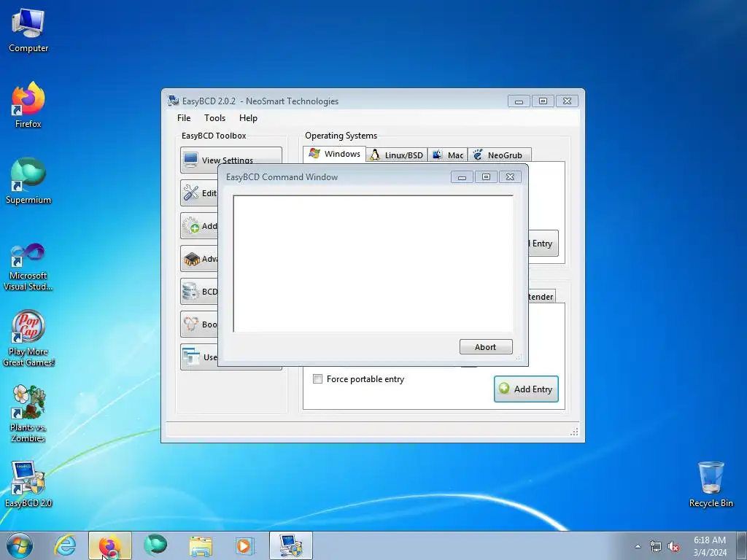747x560 pixels.
Task: Open Windows Media Player from the taskbar
Action: [245, 545]
